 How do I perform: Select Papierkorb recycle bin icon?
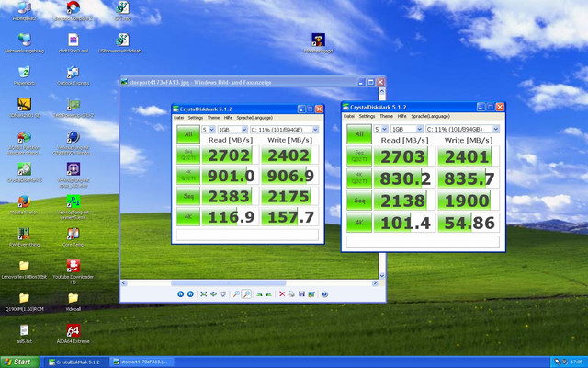point(25,75)
